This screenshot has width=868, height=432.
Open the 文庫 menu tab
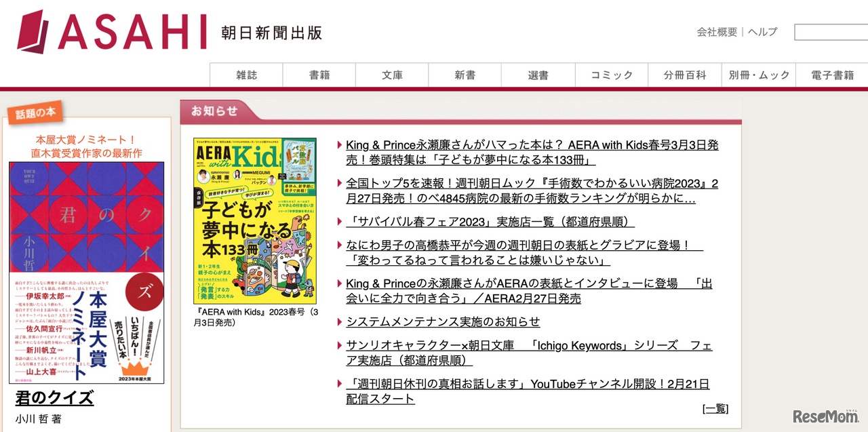[392, 75]
